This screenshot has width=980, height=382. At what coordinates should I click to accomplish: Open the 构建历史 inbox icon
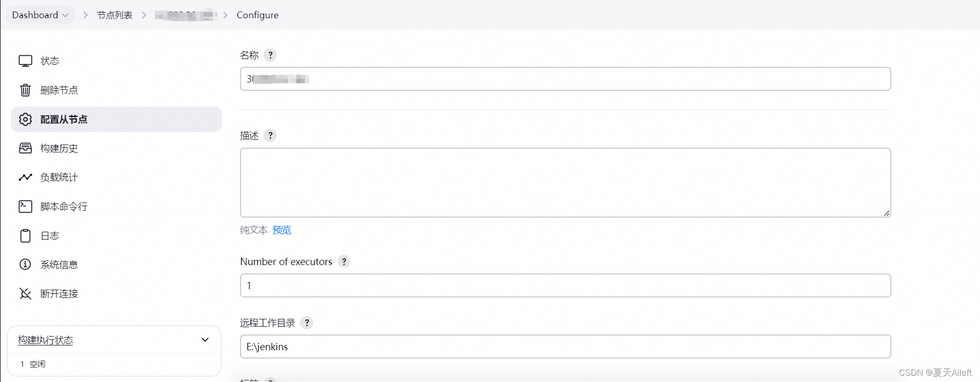pos(25,148)
